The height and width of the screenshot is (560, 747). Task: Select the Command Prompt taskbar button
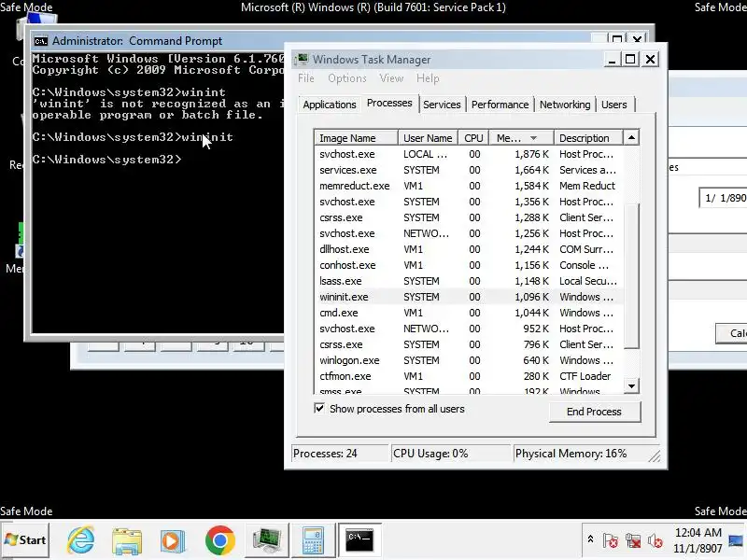pos(359,540)
